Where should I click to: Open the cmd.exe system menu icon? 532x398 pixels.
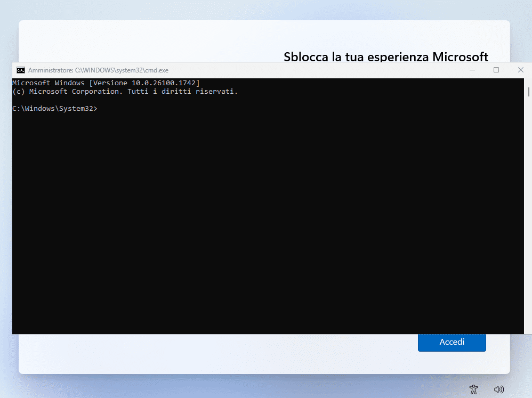tap(20, 70)
